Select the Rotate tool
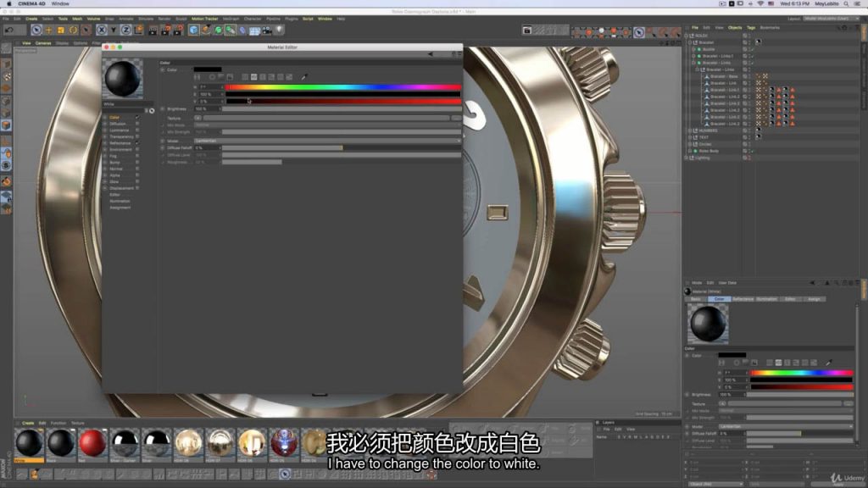868x488 pixels. tap(73, 30)
